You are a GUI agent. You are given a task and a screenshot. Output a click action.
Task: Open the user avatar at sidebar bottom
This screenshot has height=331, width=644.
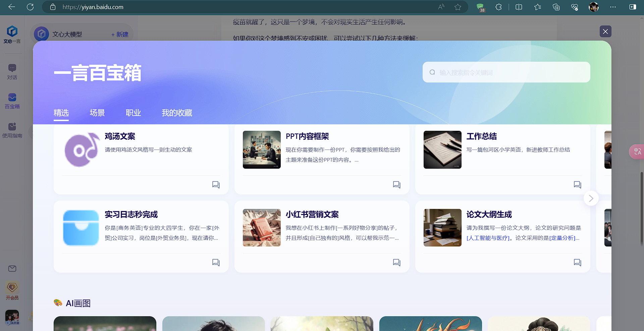(12, 317)
